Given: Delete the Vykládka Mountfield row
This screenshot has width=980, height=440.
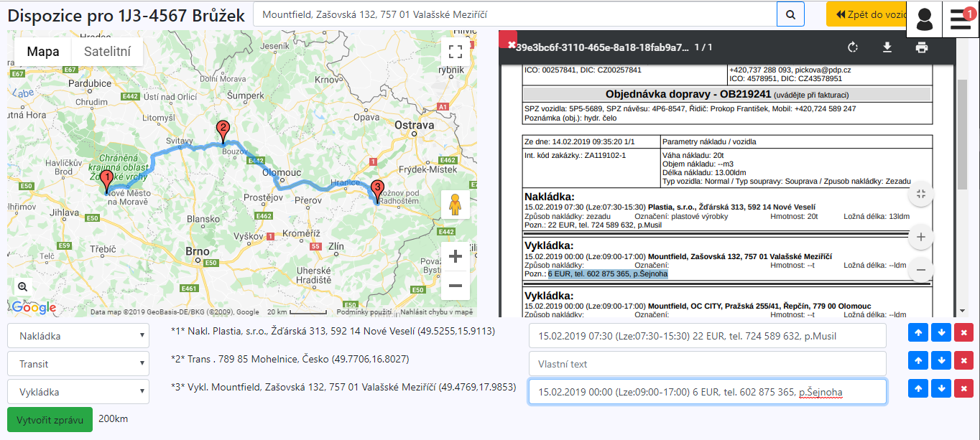Looking at the screenshot, I should 963,389.
